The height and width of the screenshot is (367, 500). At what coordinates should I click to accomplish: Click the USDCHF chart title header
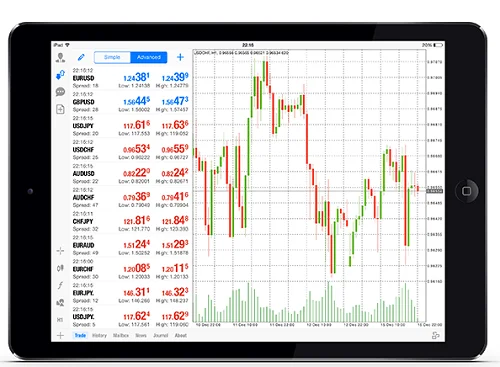coord(241,53)
